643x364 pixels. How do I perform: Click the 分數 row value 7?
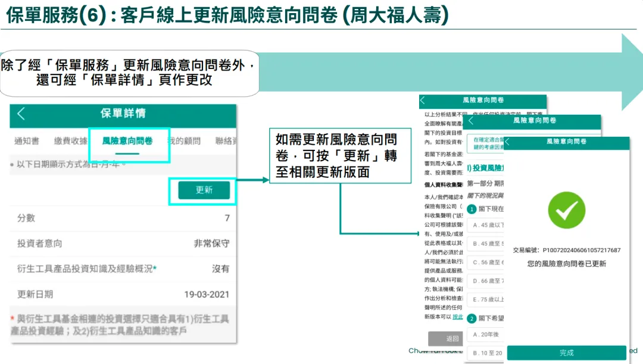[x=227, y=218]
